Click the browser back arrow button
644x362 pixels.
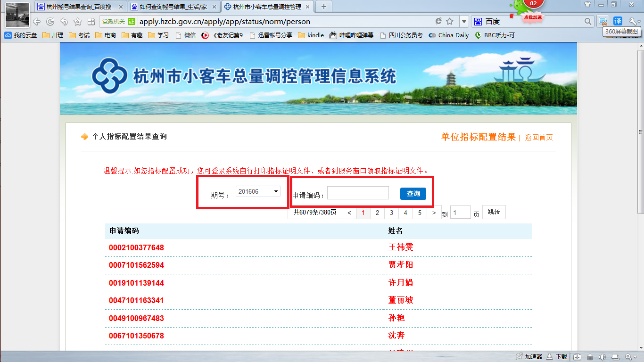pos(37,22)
